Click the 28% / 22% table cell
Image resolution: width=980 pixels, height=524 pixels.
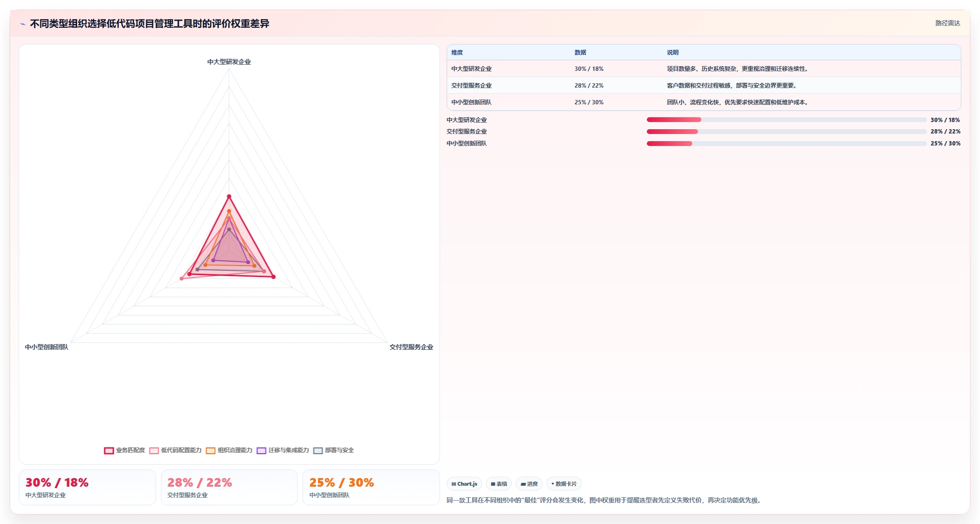click(589, 86)
